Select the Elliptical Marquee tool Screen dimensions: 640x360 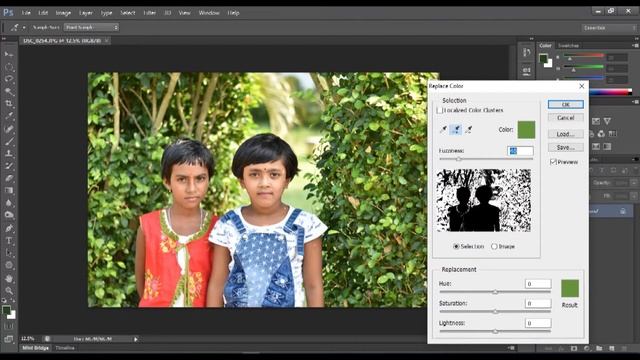tap(9, 67)
